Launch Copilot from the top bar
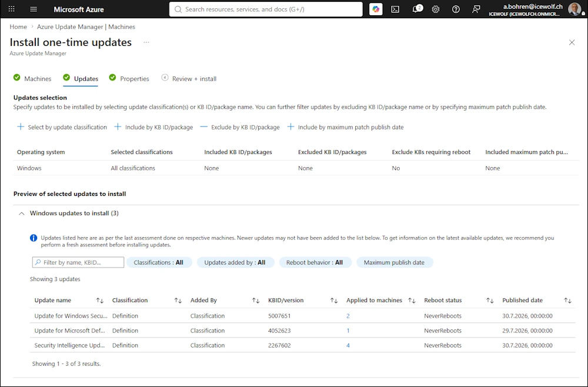Screen dimensions: 588x387 pos(376,9)
